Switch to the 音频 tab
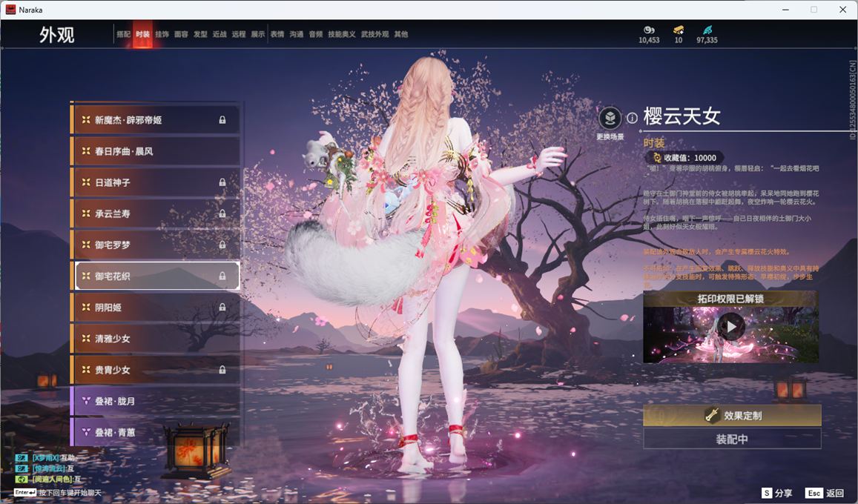Screen dimensions: 858x504 coord(316,34)
